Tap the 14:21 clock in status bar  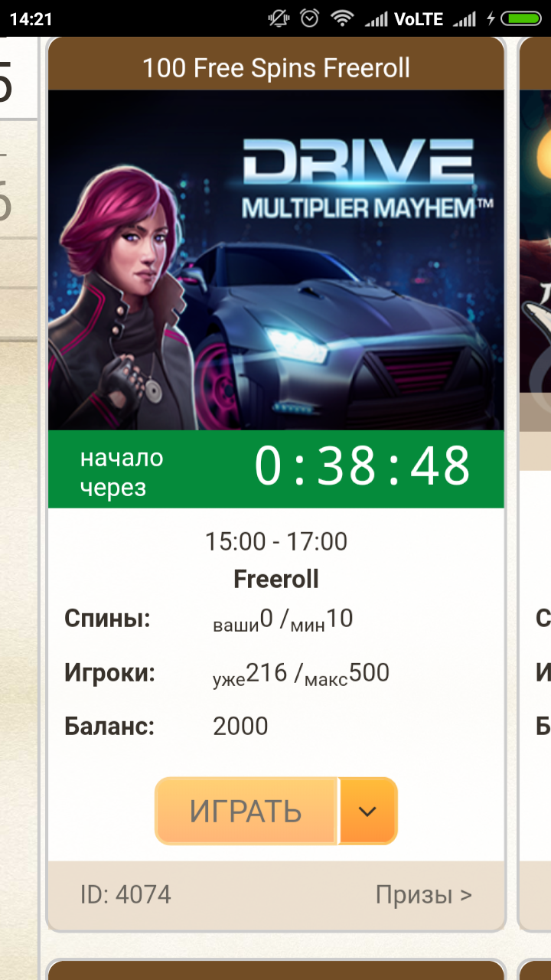[x=31, y=19]
